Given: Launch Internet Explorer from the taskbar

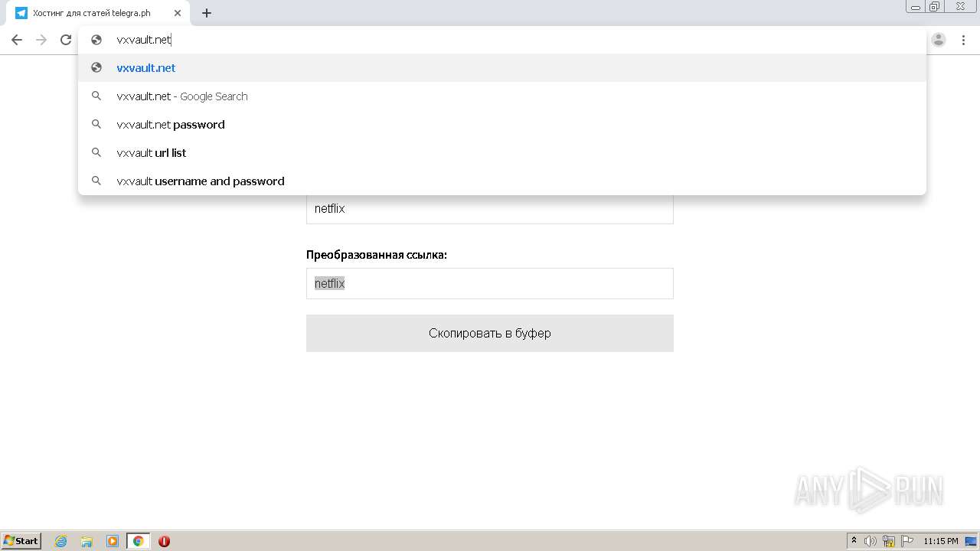Looking at the screenshot, I should 61,541.
